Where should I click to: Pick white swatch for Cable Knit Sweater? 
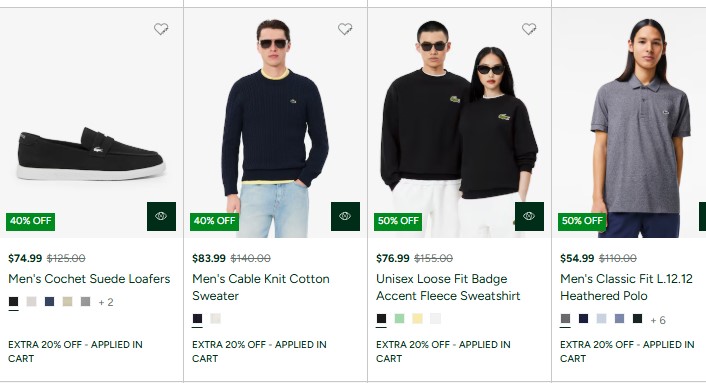216,319
